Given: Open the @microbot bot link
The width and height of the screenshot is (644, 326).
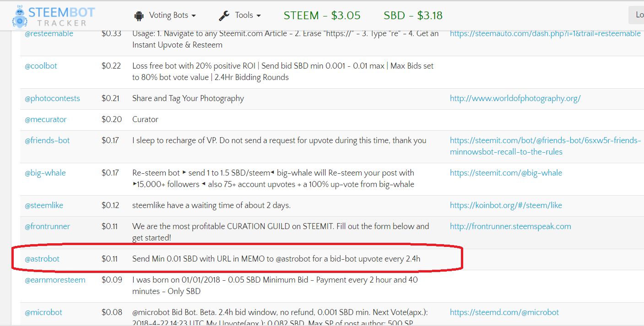Looking at the screenshot, I should click(43, 312).
